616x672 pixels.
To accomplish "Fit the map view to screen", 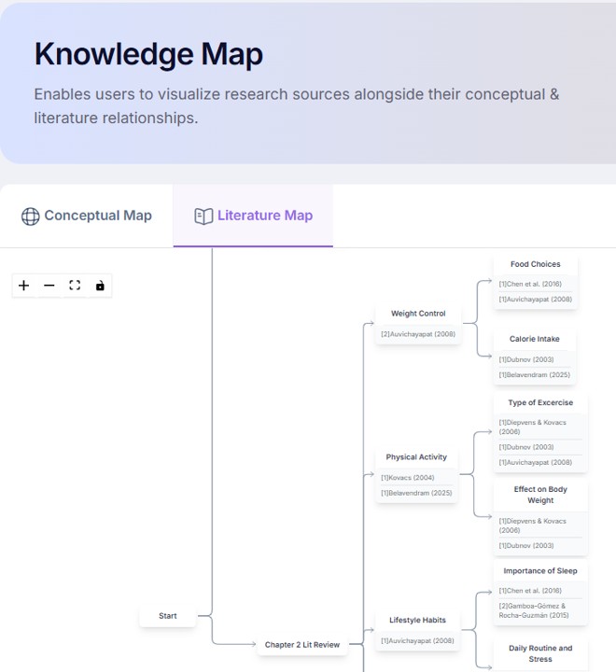I will pyautogui.click(x=75, y=286).
